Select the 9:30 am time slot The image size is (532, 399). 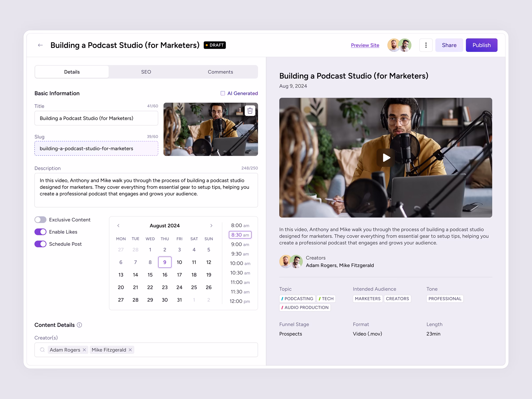240,254
